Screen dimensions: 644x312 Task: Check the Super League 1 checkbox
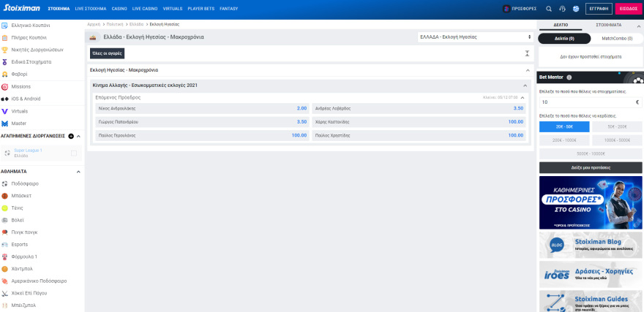pyautogui.click(x=74, y=153)
